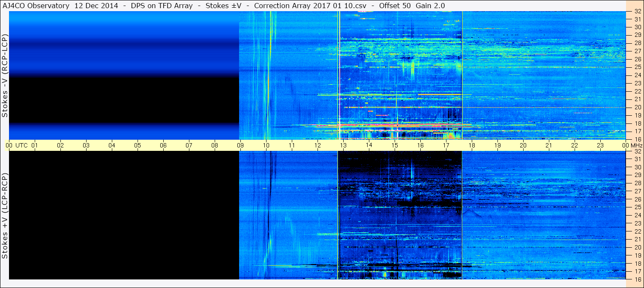Select the 05 hour mark on time axis
This screenshot has height=288, width=644.
138,146
